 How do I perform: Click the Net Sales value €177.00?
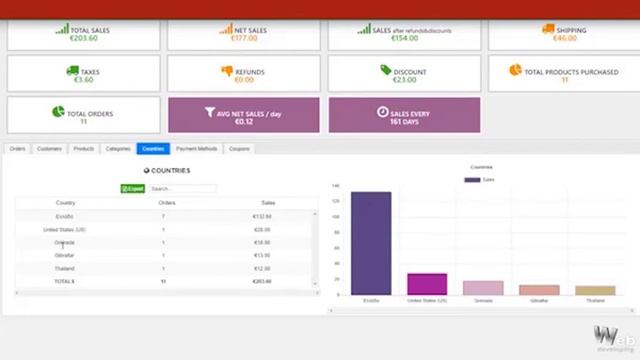coord(244,38)
